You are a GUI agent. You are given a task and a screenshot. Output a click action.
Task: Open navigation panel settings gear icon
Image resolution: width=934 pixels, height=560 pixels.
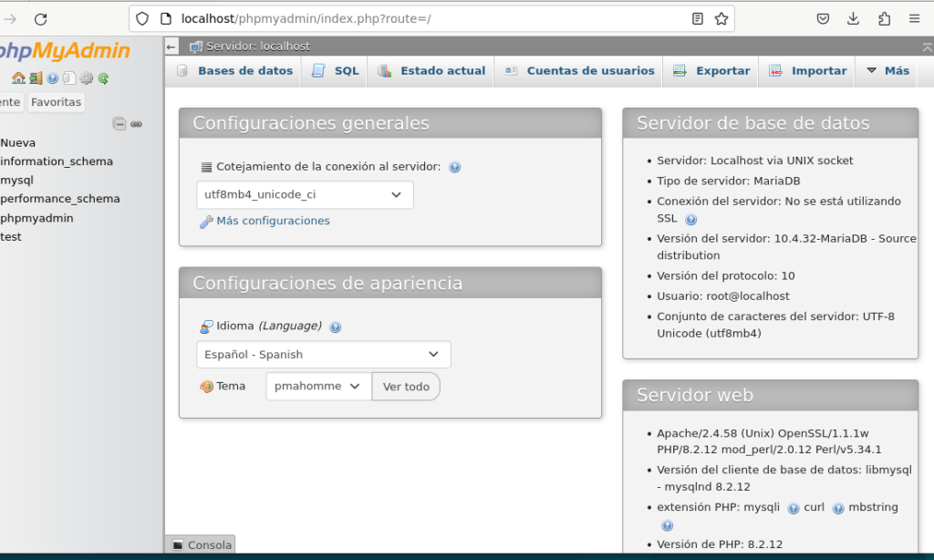[x=87, y=78]
